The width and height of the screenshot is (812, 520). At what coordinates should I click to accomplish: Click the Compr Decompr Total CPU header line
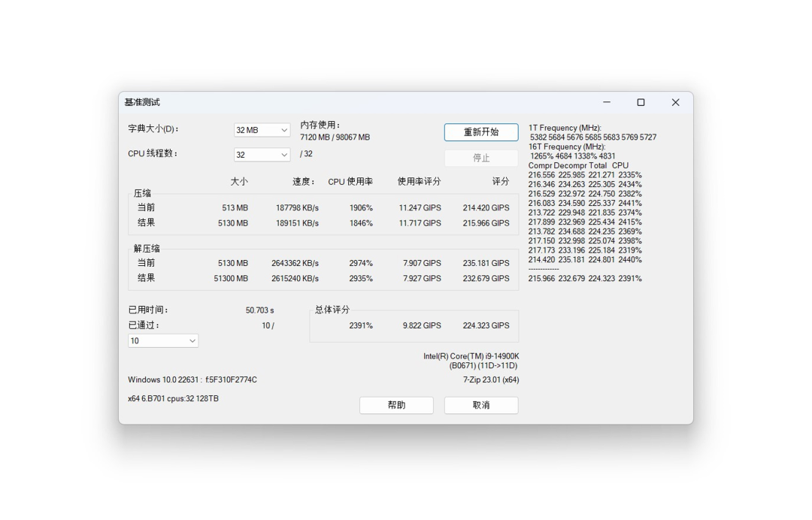coord(578,165)
